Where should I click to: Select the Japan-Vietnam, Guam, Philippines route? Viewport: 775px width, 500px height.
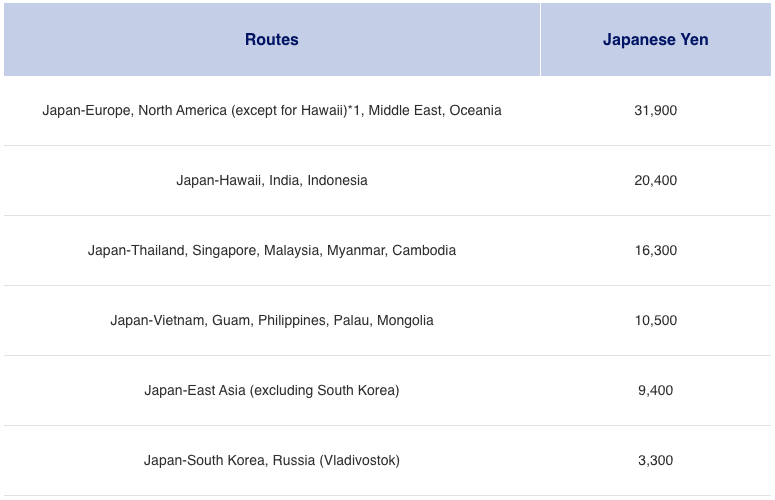coord(271,320)
